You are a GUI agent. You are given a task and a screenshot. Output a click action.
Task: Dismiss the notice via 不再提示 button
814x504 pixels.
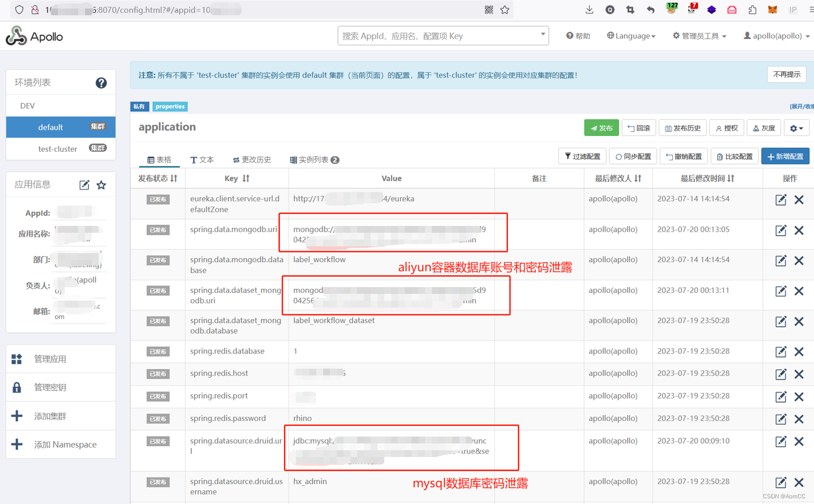coord(786,74)
